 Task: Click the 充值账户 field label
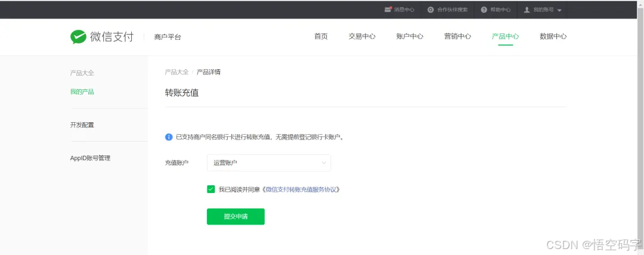coord(177,163)
